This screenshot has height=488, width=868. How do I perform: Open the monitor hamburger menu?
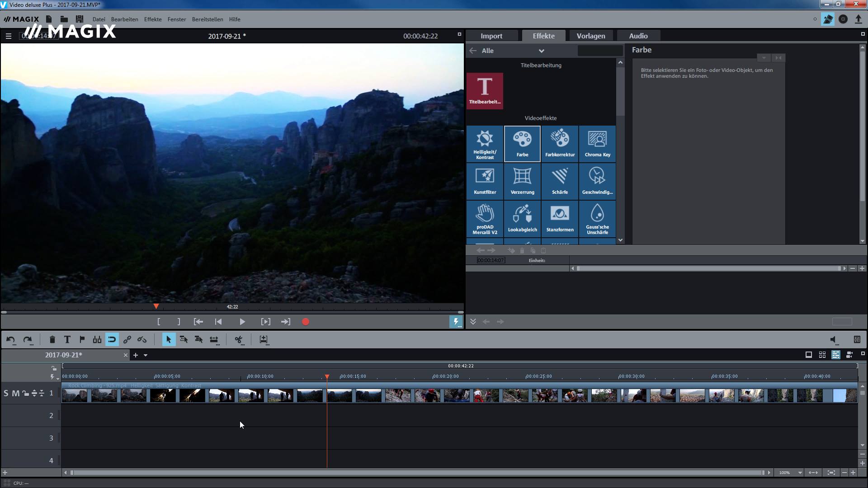[x=9, y=36]
